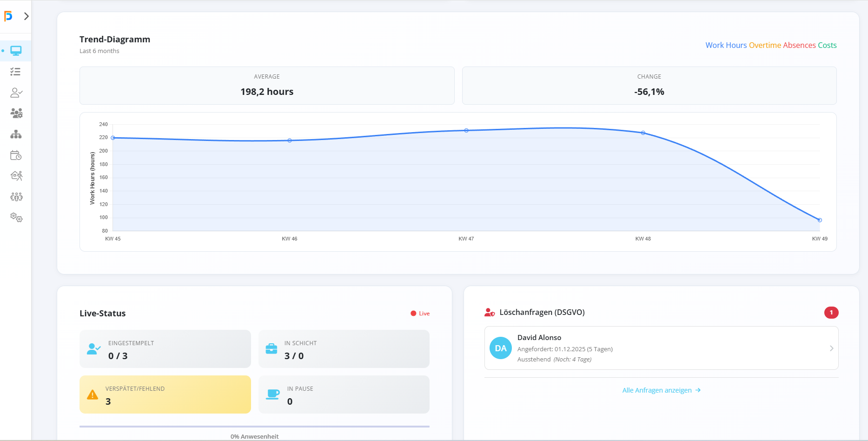Open the absence house icon in sidebar
The height and width of the screenshot is (441, 868).
click(16, 176)
